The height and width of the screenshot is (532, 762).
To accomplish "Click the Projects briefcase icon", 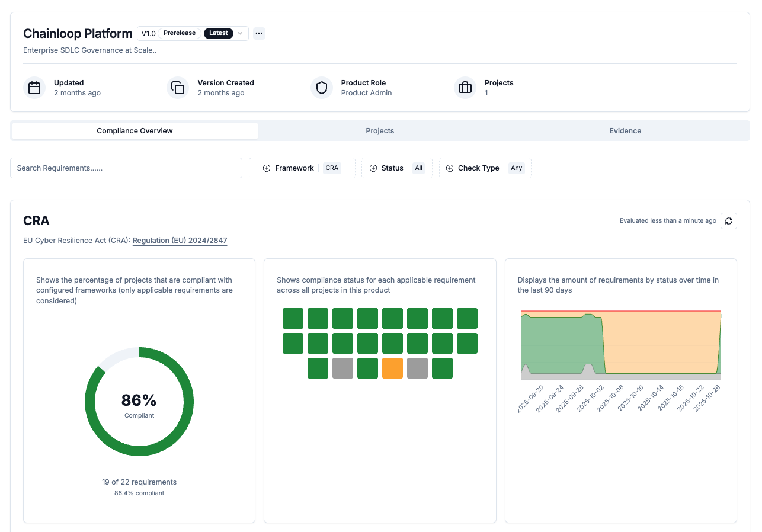I will click(x=465, y=88).
